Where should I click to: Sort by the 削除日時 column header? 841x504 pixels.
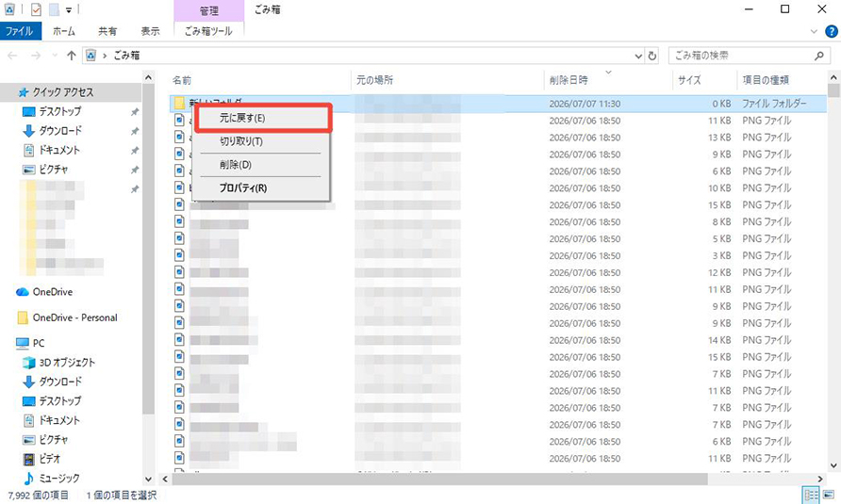[x=569, y=80]
